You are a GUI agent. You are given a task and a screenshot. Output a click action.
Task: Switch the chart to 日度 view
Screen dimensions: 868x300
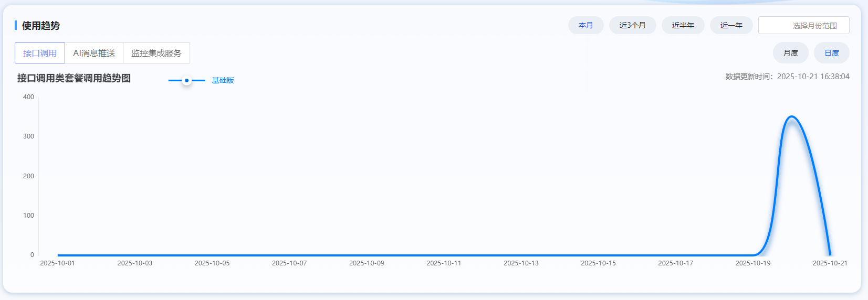831,53
